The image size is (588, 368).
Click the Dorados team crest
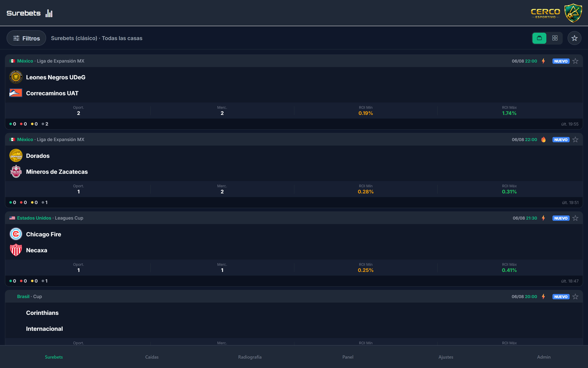point(16,156)
